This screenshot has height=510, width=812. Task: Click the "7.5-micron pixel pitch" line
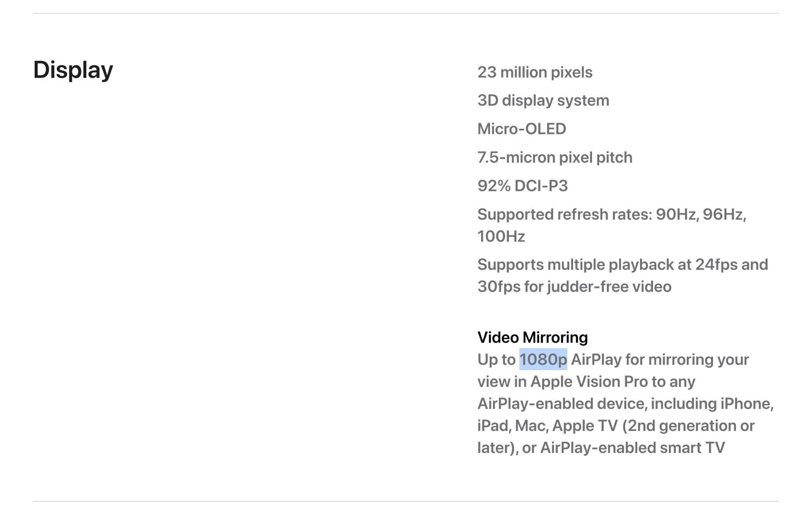(x=554, y=158)
